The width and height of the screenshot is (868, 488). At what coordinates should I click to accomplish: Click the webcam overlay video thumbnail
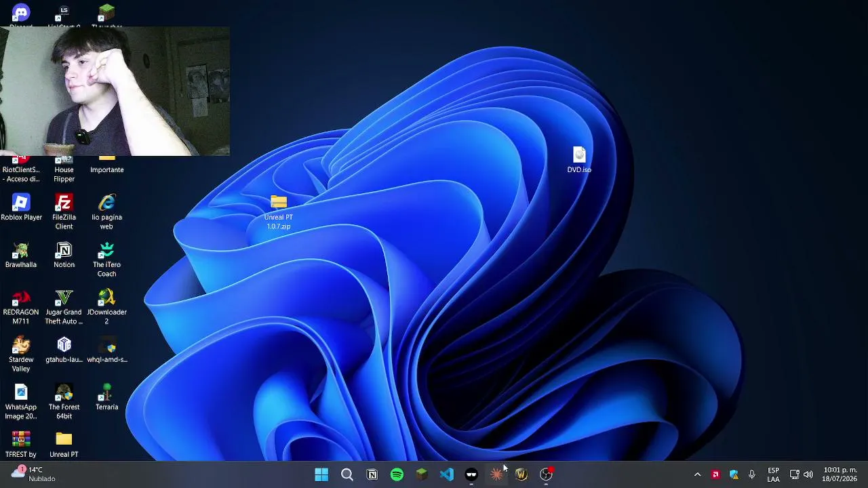tap(115, 91)
